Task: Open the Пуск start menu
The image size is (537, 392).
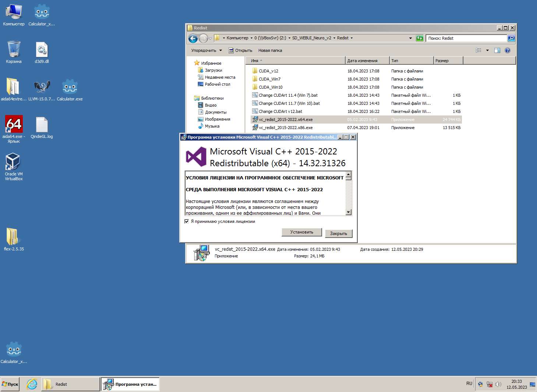Action: point(10,384)
